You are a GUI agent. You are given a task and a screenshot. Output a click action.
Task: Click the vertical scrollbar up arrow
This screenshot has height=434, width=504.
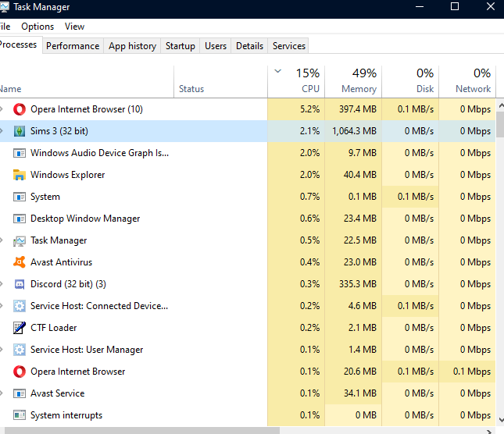(x=500, y=105)
